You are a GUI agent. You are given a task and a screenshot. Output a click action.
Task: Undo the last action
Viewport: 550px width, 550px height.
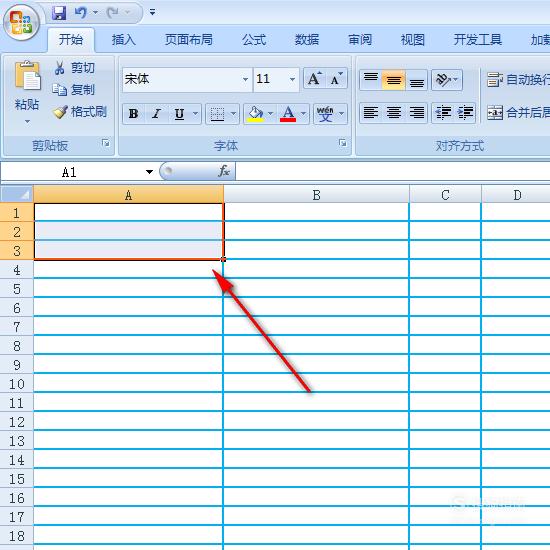(80, 13)
